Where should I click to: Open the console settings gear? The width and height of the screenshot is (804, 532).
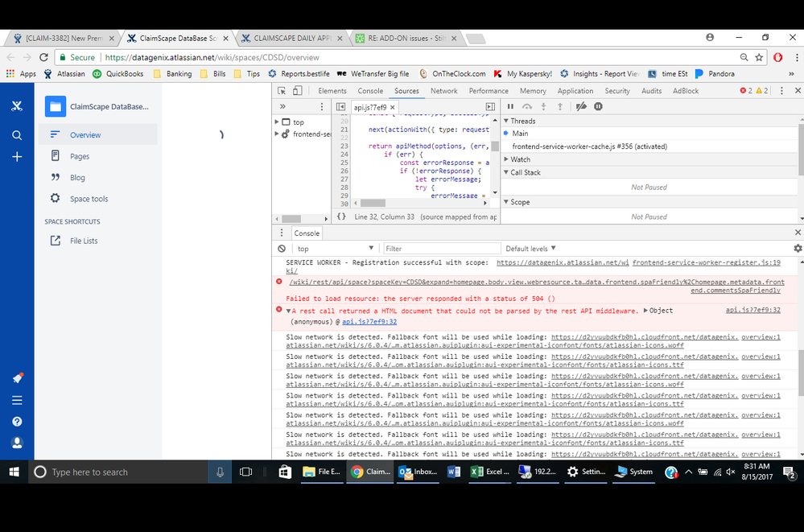click(x=798, y=249)
